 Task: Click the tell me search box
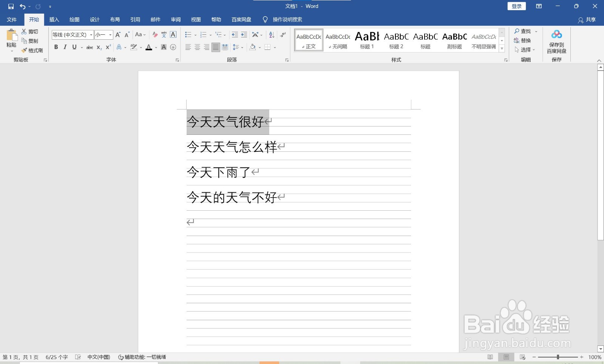click(x=287, y=20)
